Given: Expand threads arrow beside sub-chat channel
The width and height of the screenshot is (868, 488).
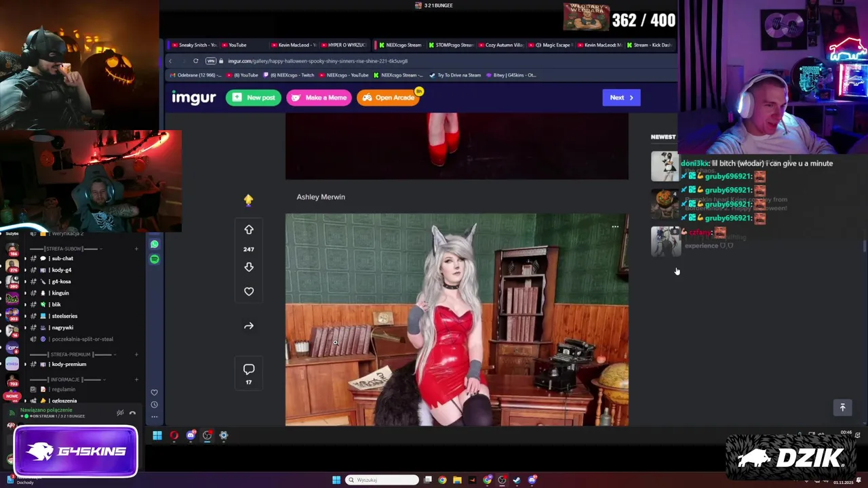Looking at the screenshot, I should coord(26,258).
